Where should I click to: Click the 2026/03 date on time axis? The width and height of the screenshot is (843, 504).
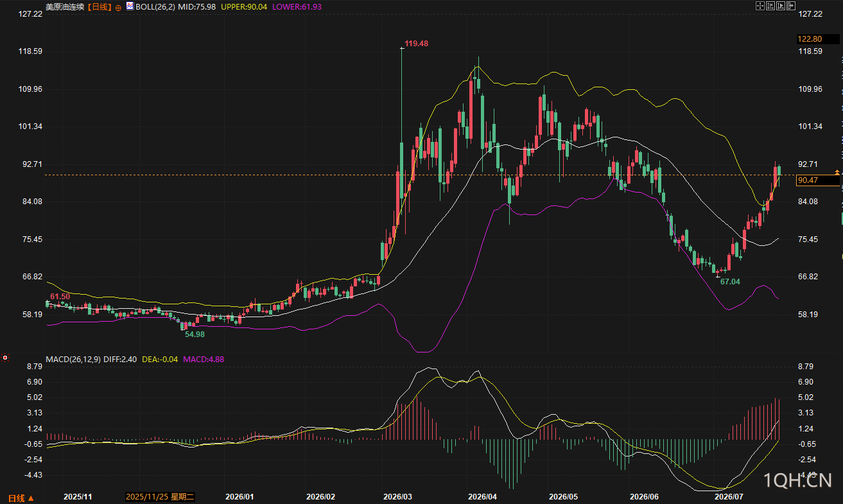398,497
